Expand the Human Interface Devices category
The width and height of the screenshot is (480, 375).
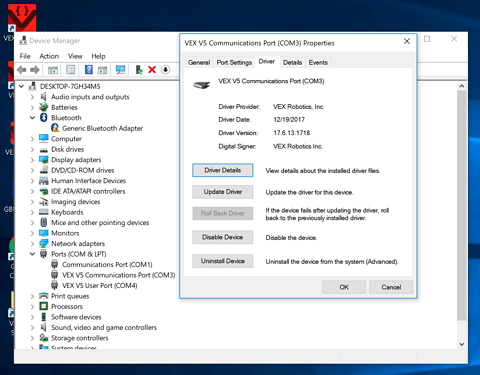pos(32,181)
